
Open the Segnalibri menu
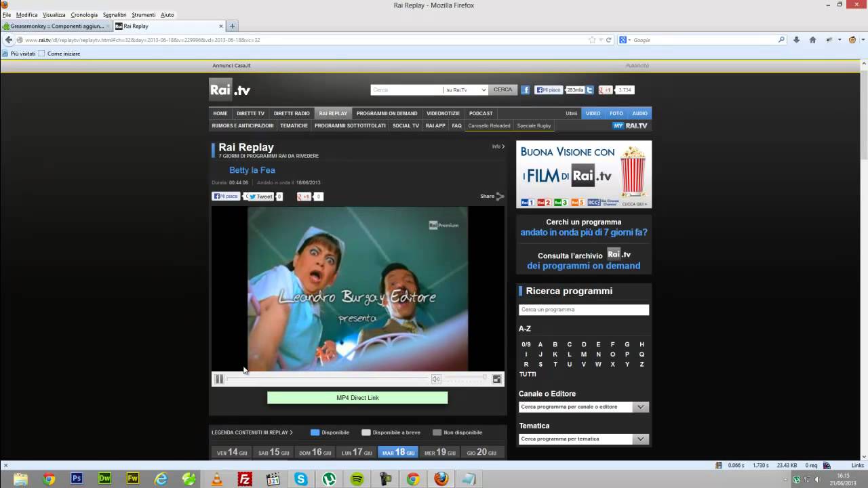115,14
